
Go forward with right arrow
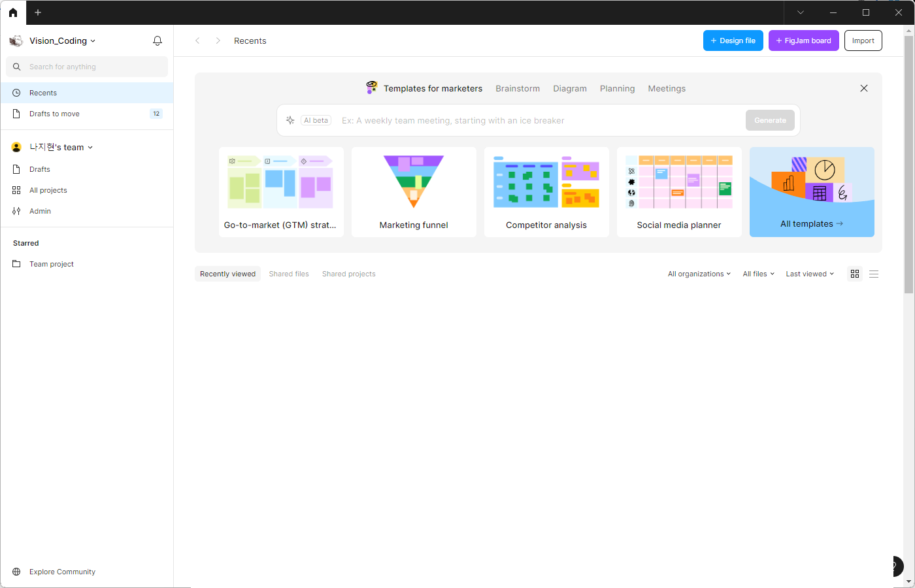218,41
